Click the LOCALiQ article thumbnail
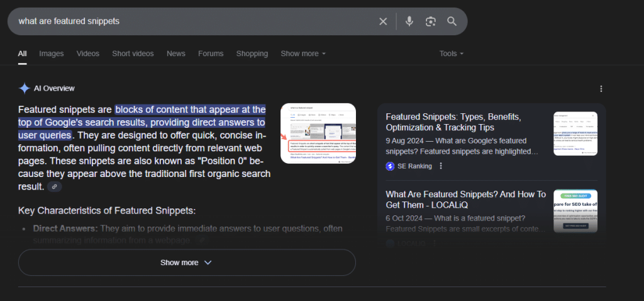This screenshot has width=644, height=301. (x=575, y=211)
